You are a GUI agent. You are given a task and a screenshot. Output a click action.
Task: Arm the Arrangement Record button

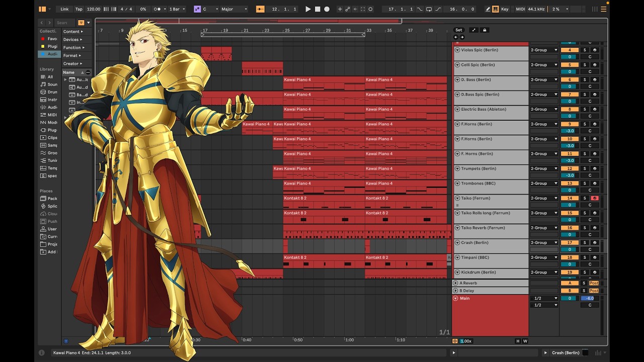click(327, 9)
